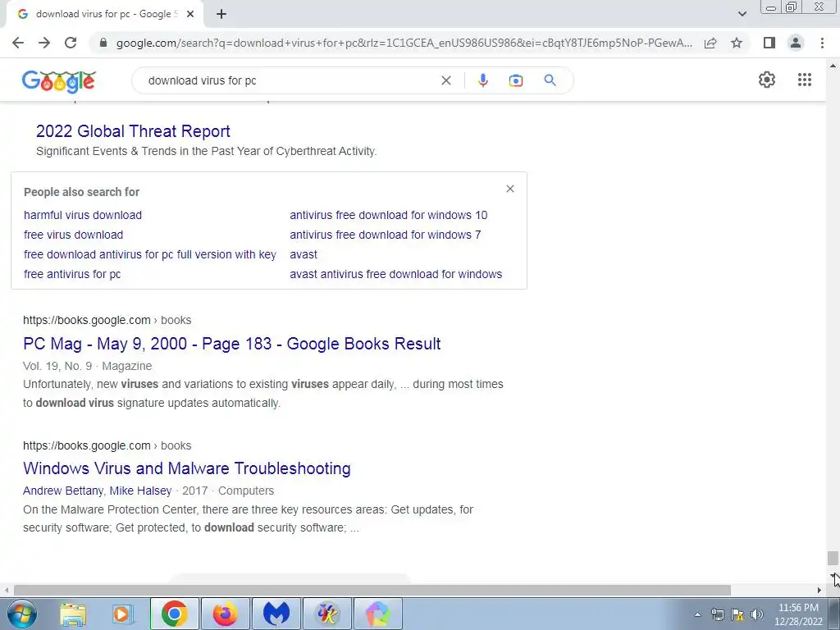Search for 'free virus download'
This screenshot has width=840, height=630.
[x=73, y=235]
